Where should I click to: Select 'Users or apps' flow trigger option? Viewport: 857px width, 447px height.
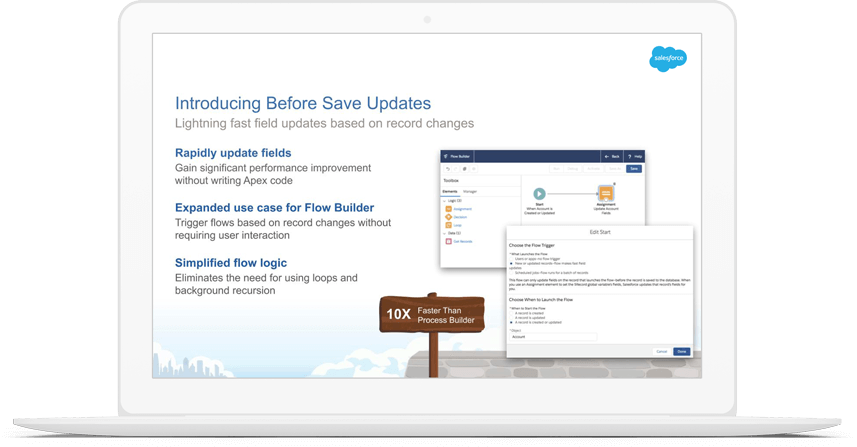tap(511, 259)
